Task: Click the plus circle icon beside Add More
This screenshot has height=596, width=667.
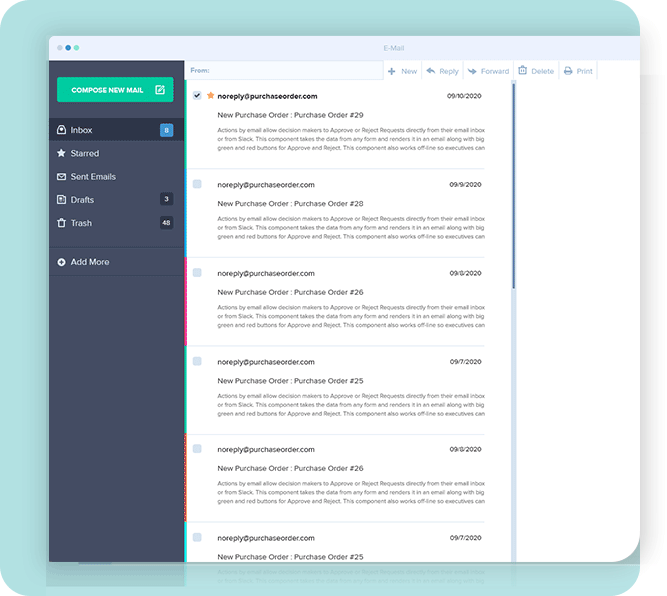Action: [61, 262]
